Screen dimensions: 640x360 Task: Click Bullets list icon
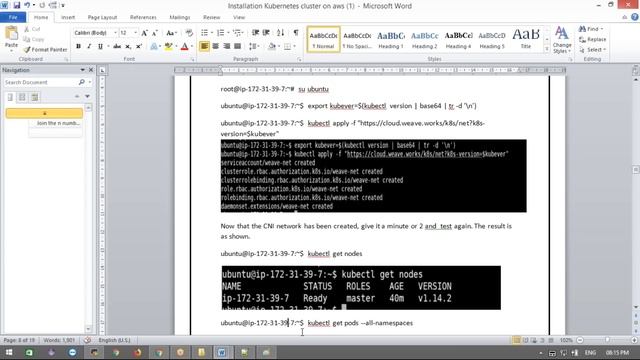(x=204, y=33)
